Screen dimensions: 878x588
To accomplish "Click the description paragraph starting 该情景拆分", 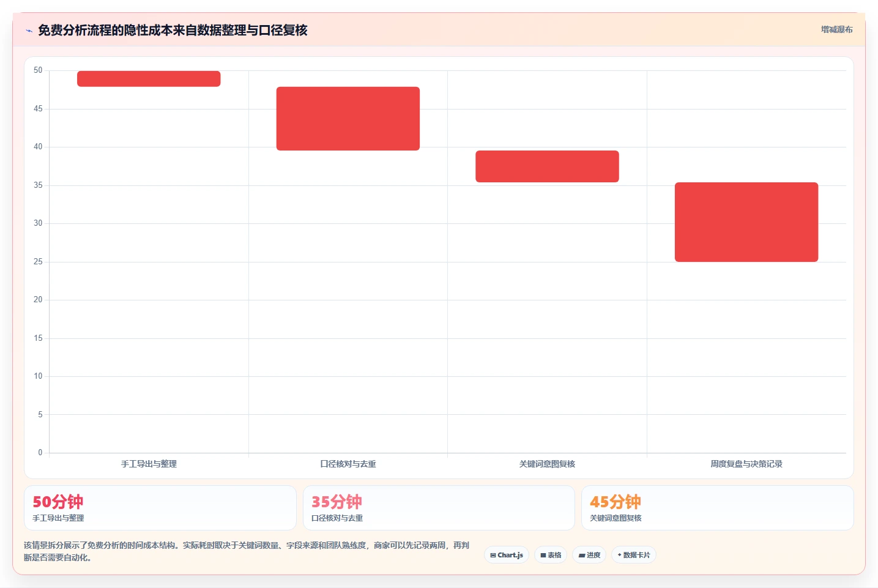I will pos(247,551).
